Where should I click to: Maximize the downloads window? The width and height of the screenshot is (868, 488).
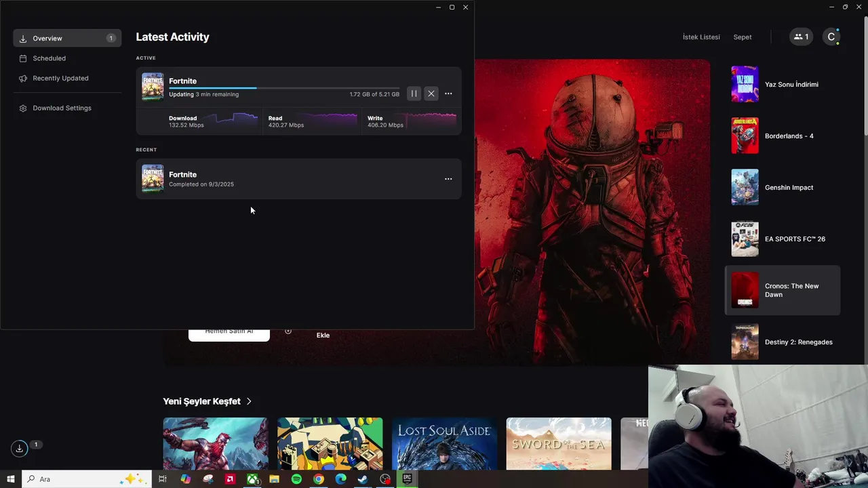point(452,7)
